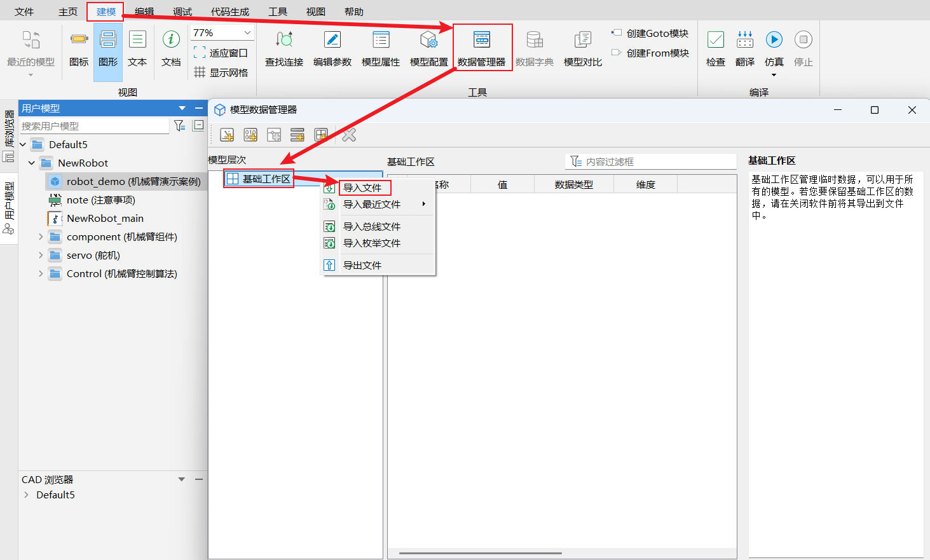Toggle the 图形 view mode
930x560 pixels.
click(108, 48)
